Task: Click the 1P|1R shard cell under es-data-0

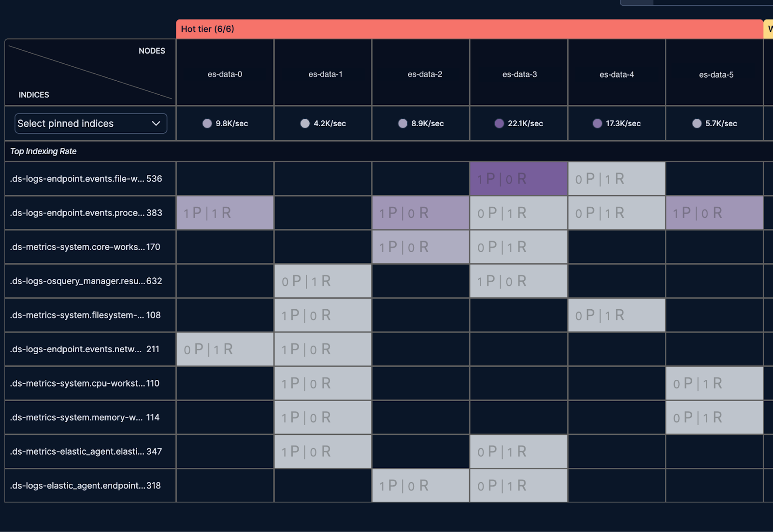Action: [225, 213]
